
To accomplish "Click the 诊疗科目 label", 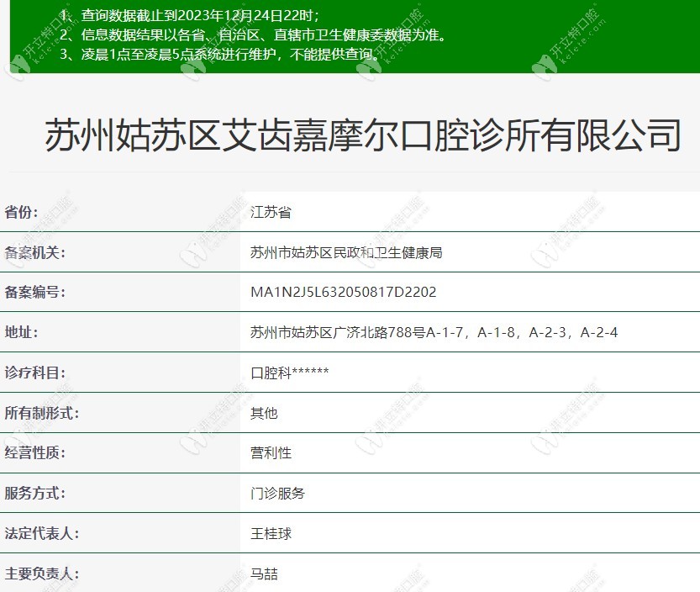I will [x=34, y=373].
